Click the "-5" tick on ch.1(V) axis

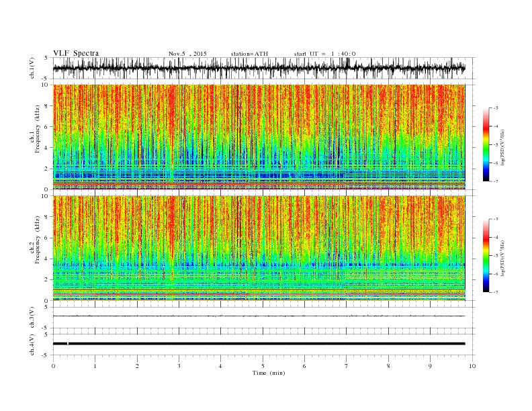coord(46,79)
